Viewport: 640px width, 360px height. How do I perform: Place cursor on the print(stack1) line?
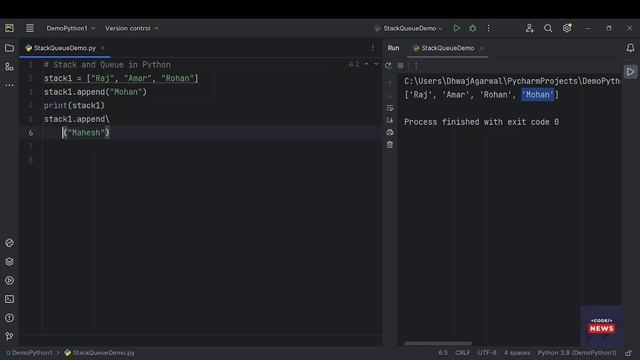[x=74, y=106]
